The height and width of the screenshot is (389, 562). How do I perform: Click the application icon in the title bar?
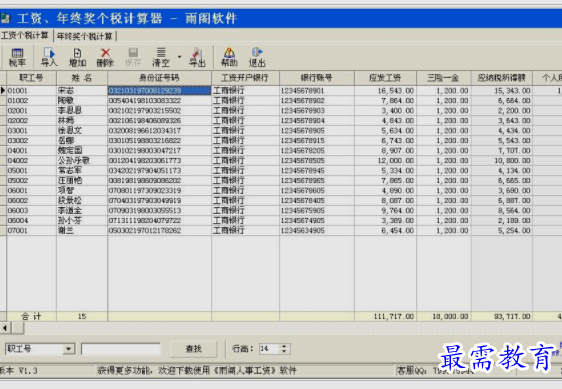[x=6, y=18]
